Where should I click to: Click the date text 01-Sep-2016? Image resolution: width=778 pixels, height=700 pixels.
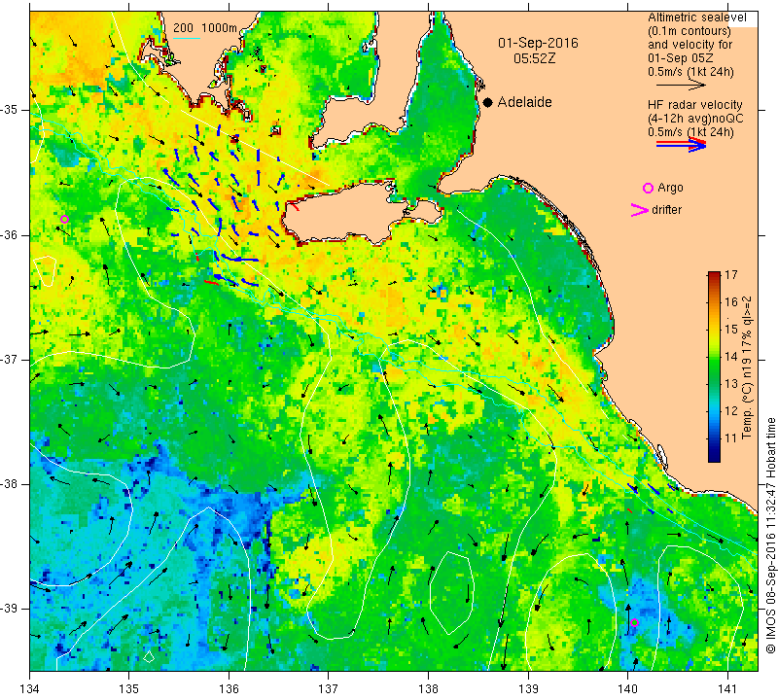[538, 43]
